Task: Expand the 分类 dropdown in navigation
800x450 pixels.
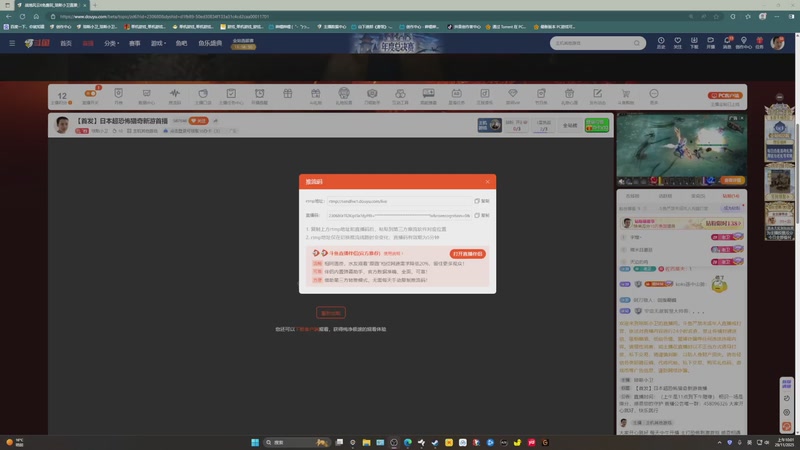Action: click(x=111, y=43)
